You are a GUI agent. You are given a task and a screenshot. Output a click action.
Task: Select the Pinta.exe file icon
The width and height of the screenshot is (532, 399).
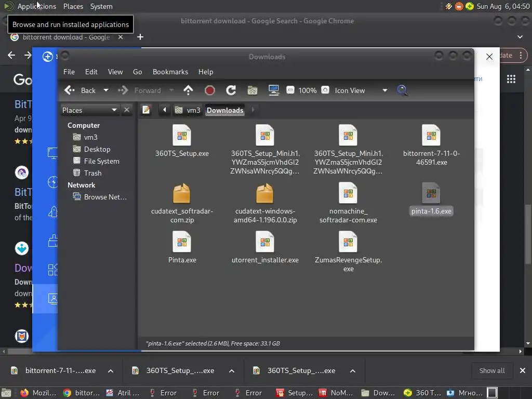click(x=182, y=242)
